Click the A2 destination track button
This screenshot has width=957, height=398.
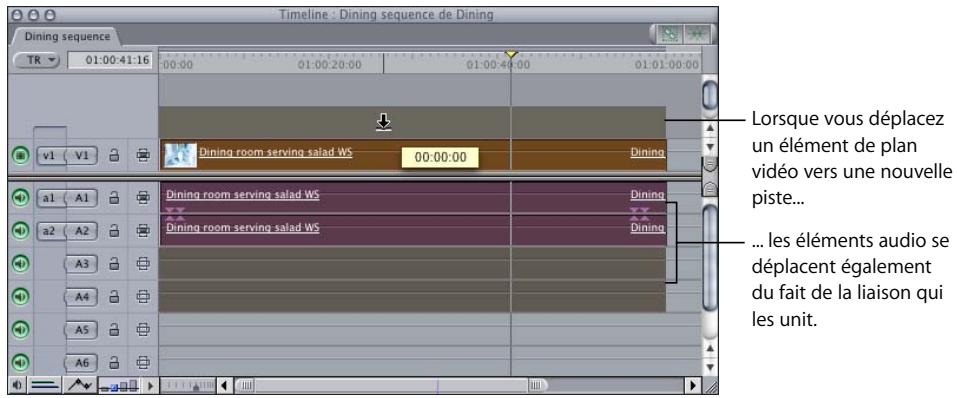coord(82,231)
